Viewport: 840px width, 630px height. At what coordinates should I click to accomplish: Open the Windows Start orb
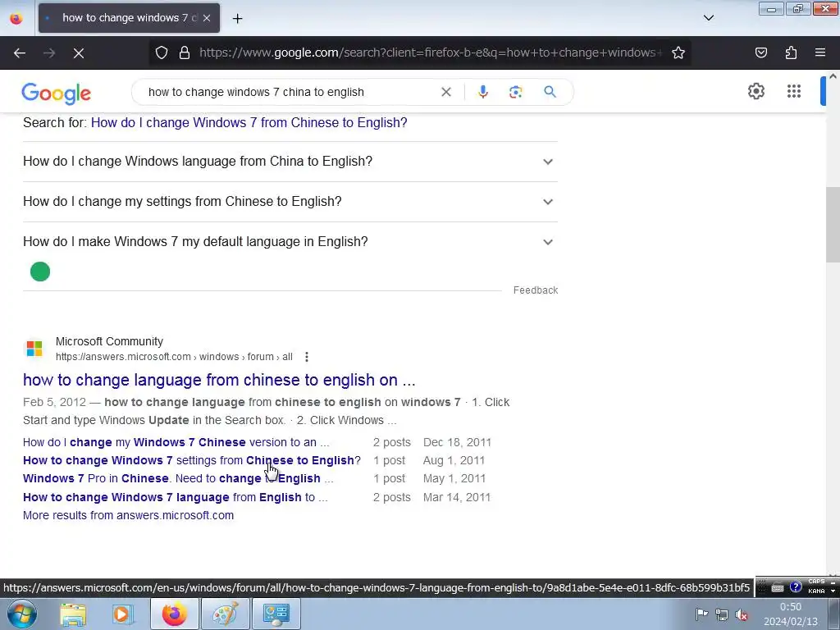pos(21,614)
